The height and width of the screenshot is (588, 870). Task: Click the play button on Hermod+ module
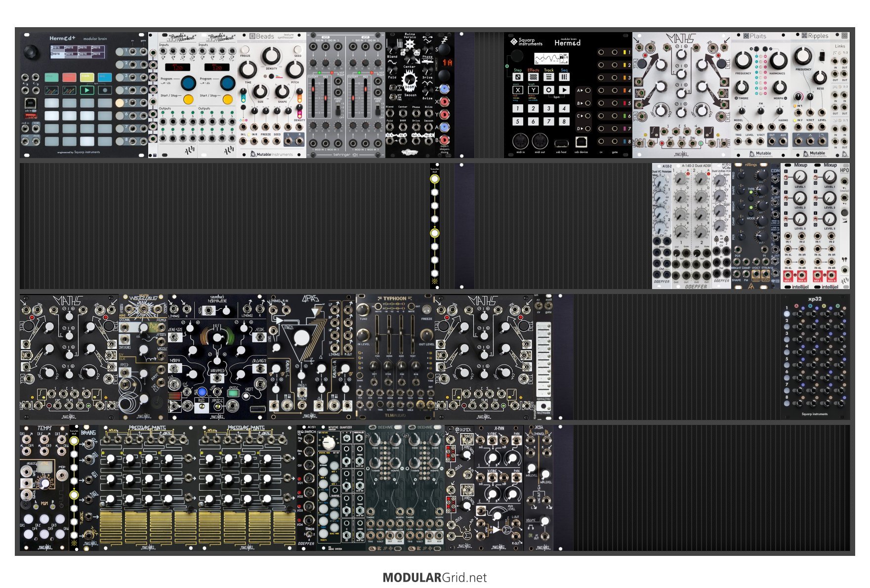click(87, 90)
